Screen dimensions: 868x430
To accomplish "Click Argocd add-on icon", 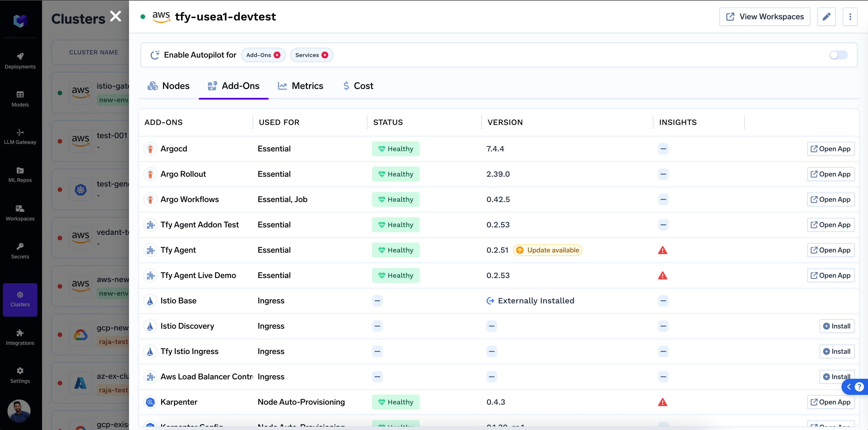I will tap(150, 149).
